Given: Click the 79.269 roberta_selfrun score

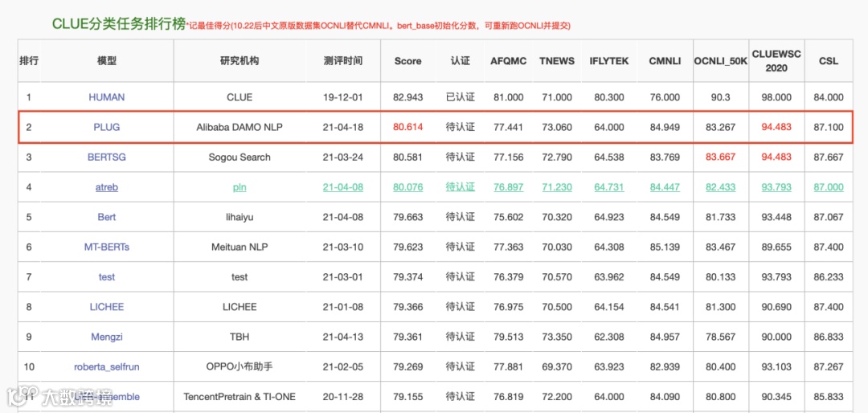Looking at the screenshot, I should coord(408,366).
